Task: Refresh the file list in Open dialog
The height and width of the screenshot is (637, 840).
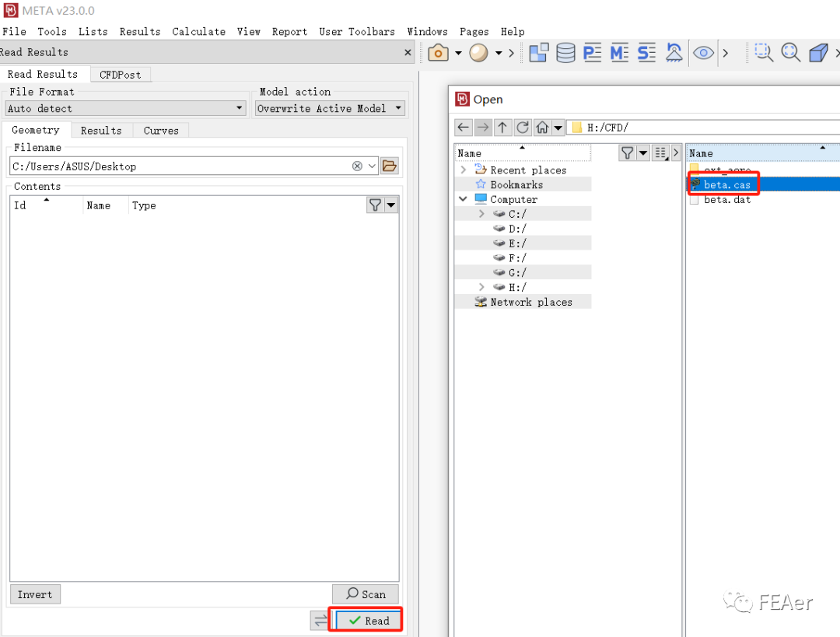Action: pos(523,128)
